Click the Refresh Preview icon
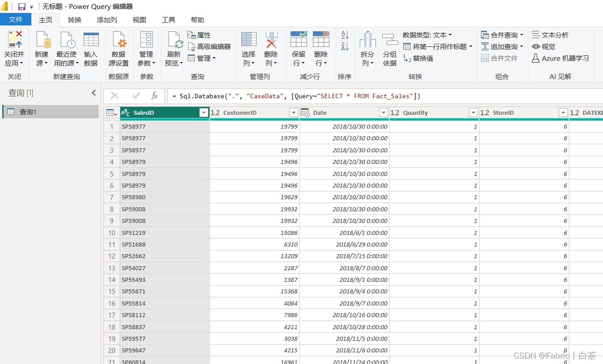Image resolution: width=603 pixels, height=364 pixels. pos(175,40)
